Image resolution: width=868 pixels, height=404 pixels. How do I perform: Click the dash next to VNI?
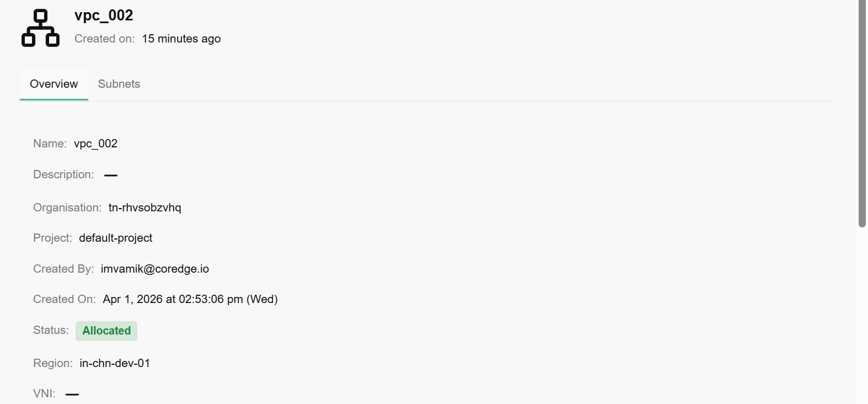[x=72, y=394]
